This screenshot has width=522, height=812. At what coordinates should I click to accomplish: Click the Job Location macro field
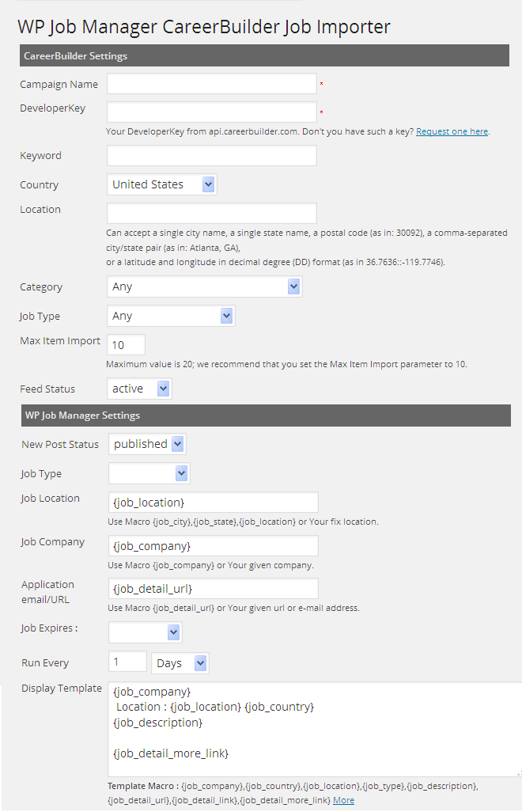click(x=214, y=503)
